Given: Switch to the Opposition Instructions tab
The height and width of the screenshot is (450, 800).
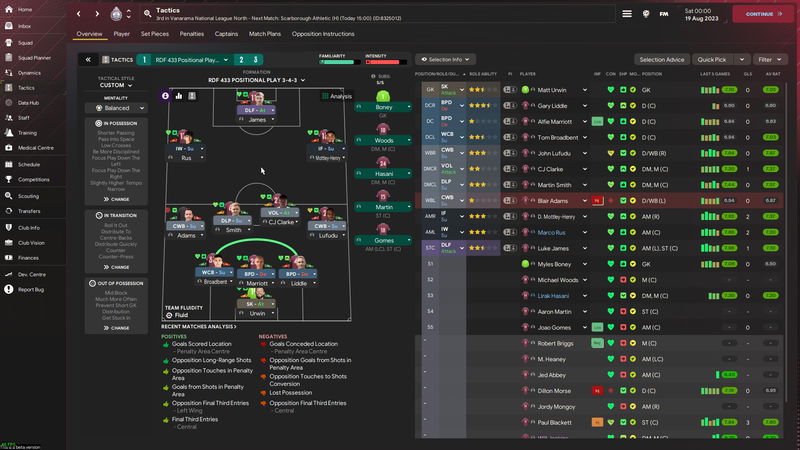Looking at the screenshot, I should tap(323, 34).
